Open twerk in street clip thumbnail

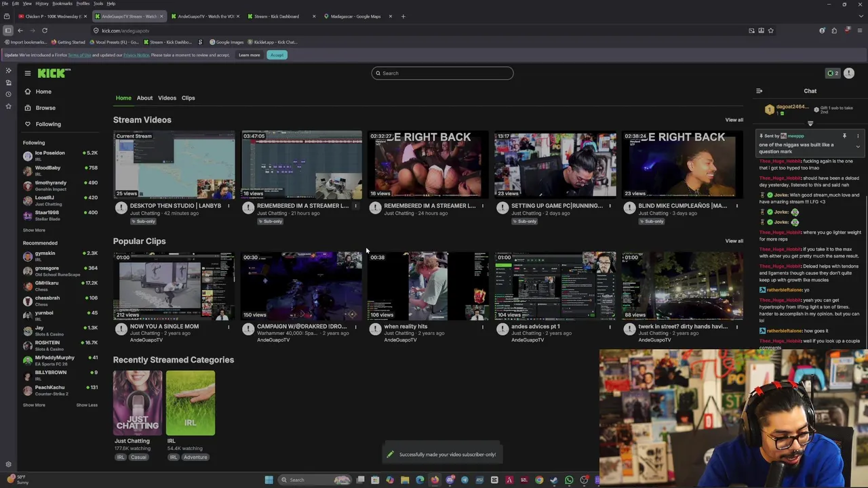click(x=682, y=286)
